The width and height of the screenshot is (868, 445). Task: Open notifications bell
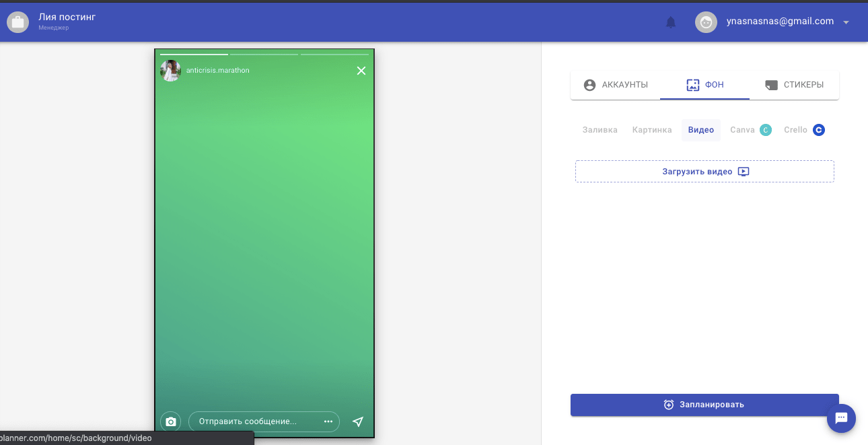point(671,22)
